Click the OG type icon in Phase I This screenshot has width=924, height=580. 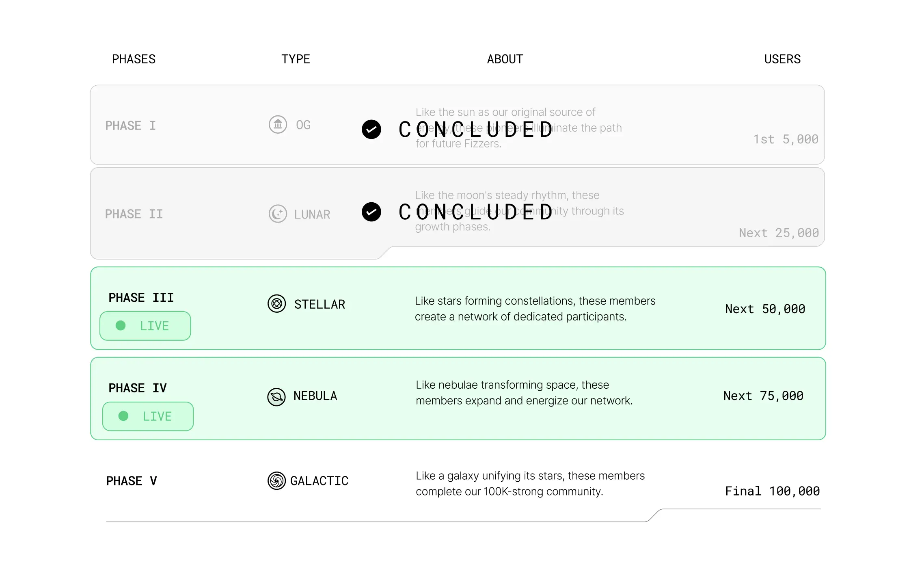(x=278, y=125)
